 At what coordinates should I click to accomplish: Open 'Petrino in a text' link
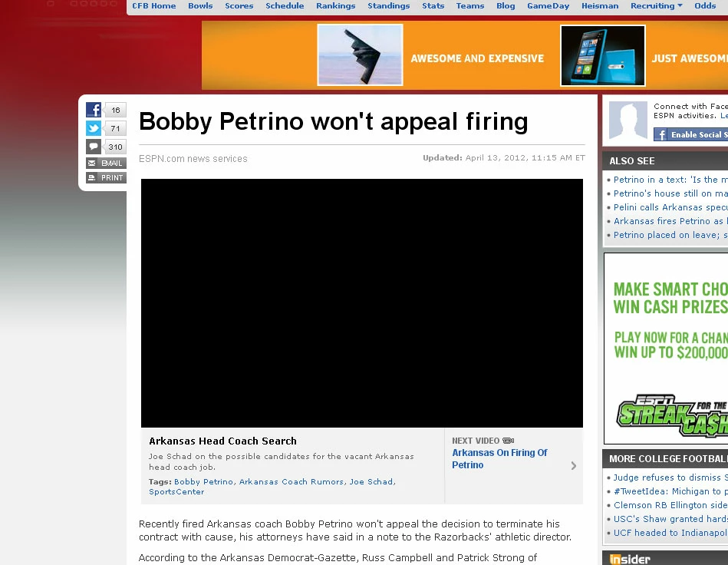(x=670, y=180)
